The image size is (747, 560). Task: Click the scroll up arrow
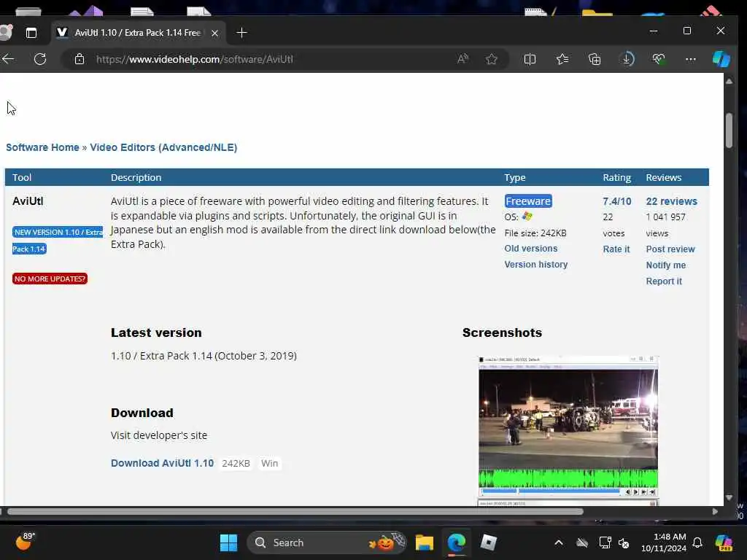coord(729,82)
